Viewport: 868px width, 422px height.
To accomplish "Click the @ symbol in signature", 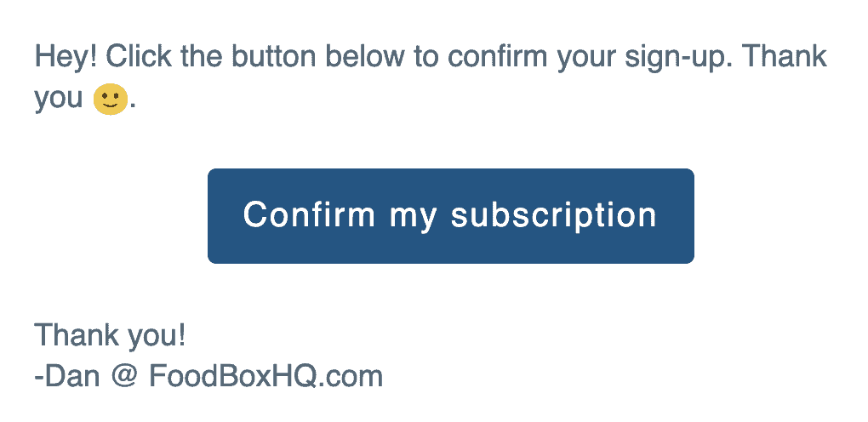I will click(124, 377).
